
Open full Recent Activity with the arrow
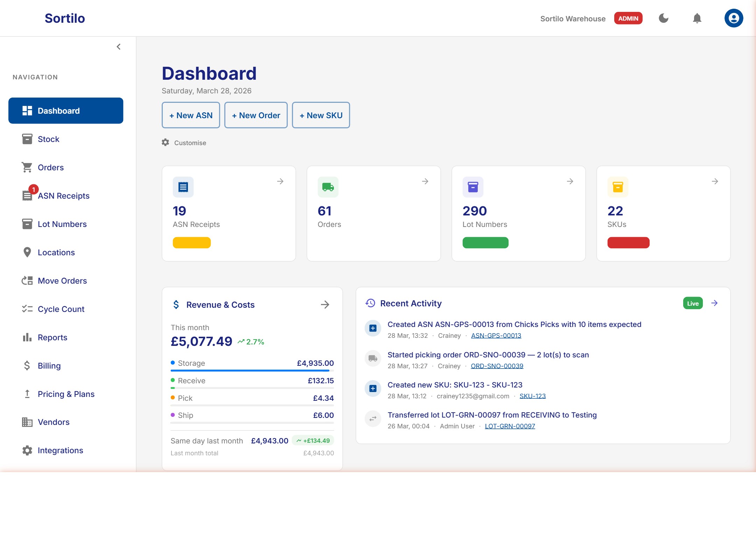pos(715,303)
